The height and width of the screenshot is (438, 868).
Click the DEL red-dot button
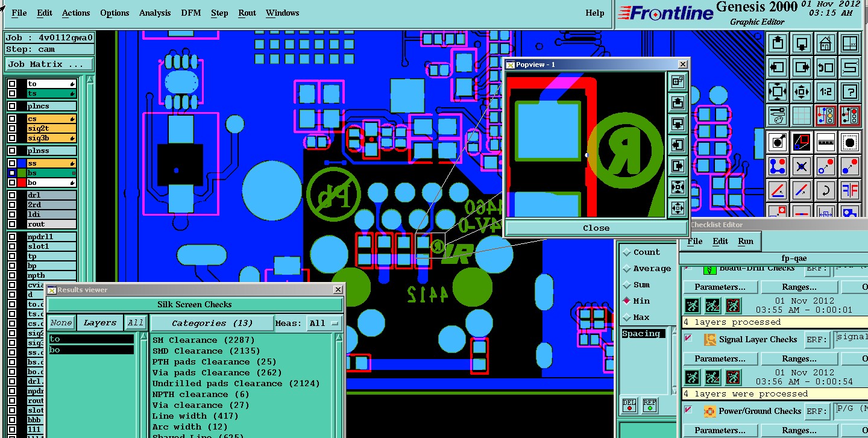[x=629, y=405]
